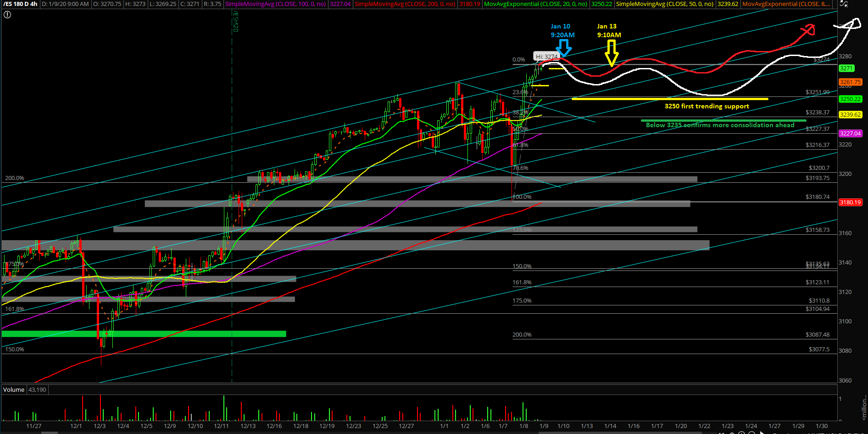Click the /ESH20 contract rollover marker
868x434 pixels.
pyautogui.click(x=235, y=22)
